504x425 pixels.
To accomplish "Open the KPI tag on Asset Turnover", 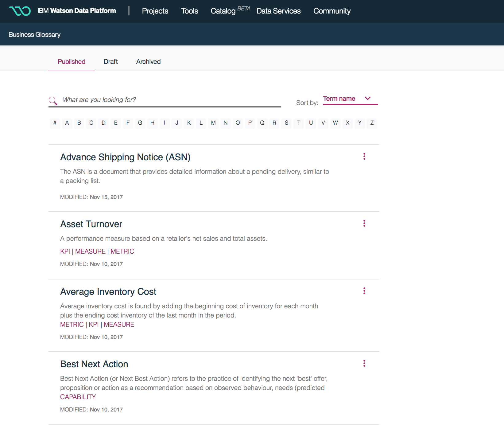I will pyautogui.click(x=65, y=251).
